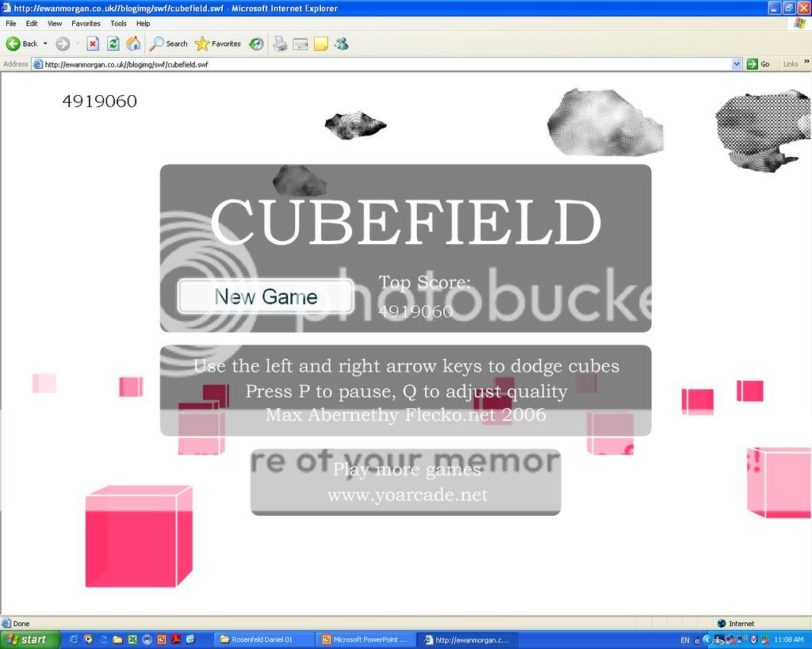Navigate Back to the previous page
This screenshot has height=649, width=812.
[16, 44]
